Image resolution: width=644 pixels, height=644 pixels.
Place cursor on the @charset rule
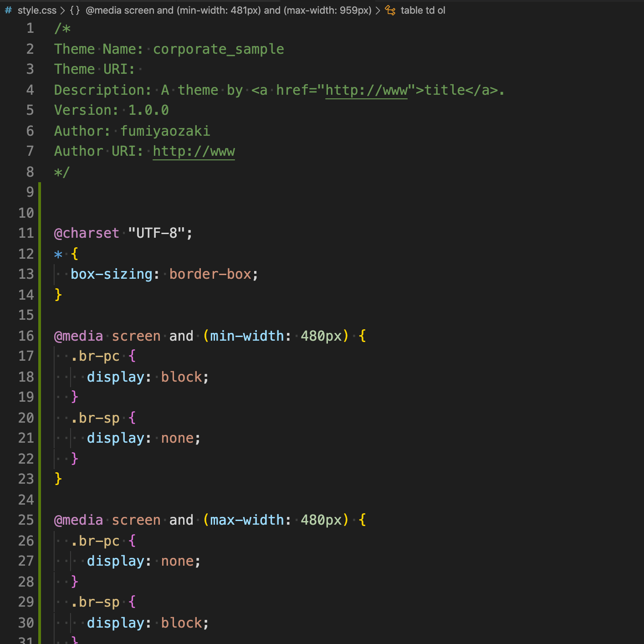coord(87,233)
